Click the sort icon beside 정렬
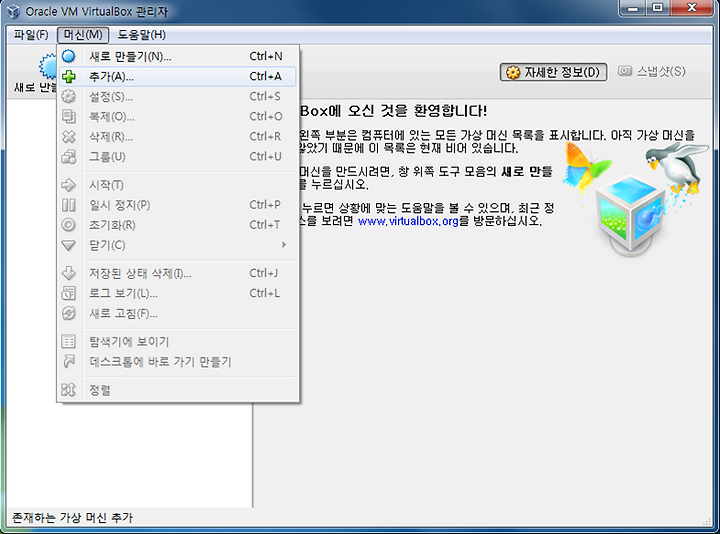The height and width of the screenshot is (534, 720). click(x=68, y=390)
